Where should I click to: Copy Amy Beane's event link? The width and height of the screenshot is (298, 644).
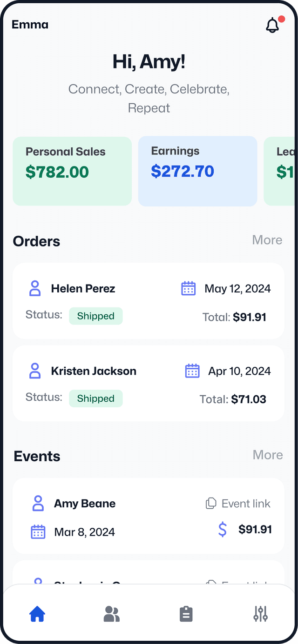(x=238, y=504)
